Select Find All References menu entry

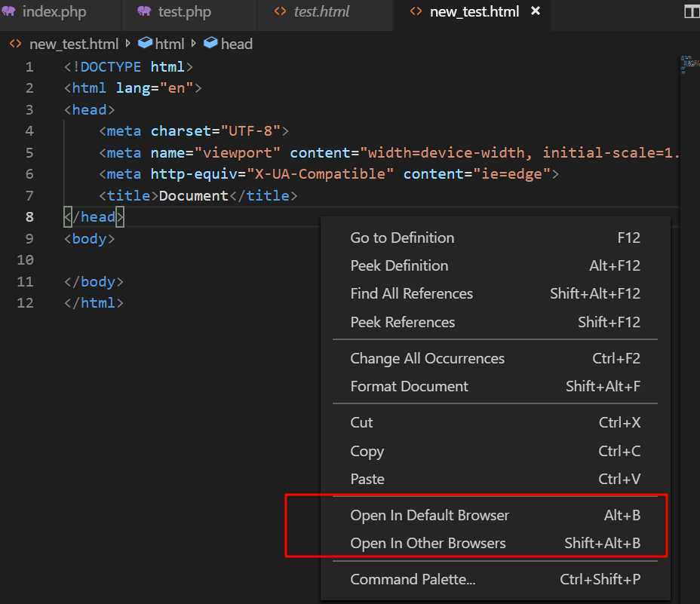click(x=495, y=294)
